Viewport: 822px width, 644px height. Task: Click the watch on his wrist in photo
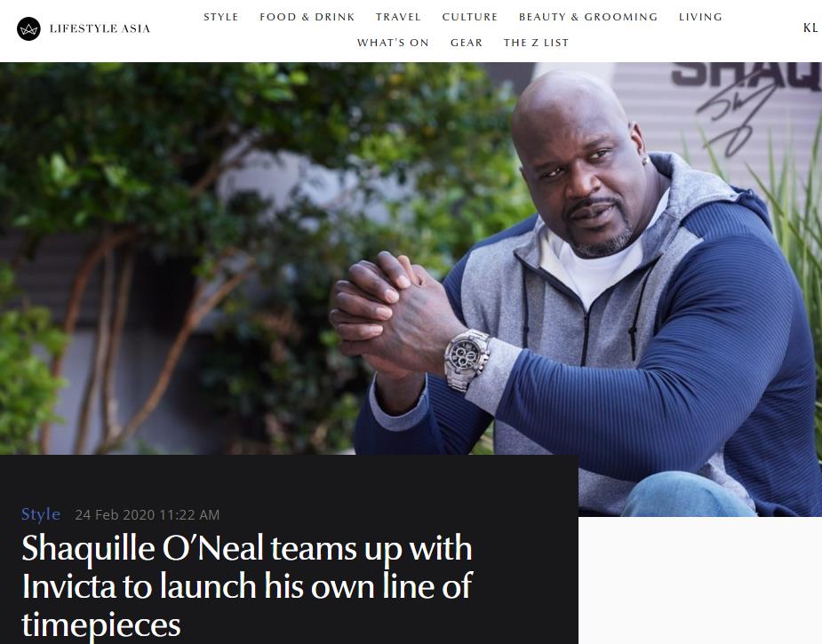click(x=467, y=360)
